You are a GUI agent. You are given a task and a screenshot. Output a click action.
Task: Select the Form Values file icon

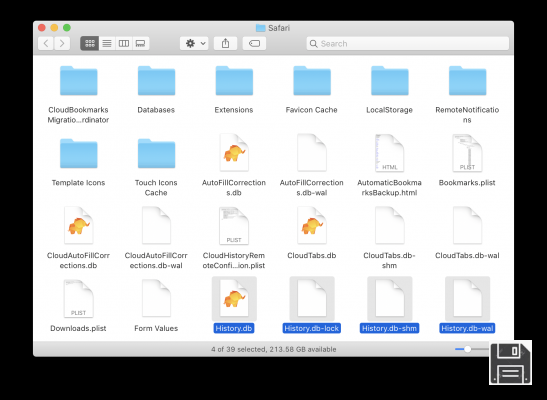click(156, 299)
